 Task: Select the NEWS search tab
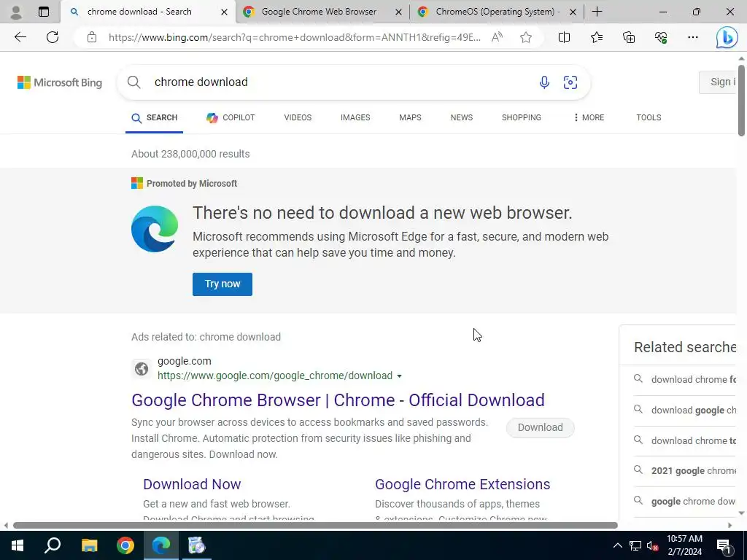coord(462,117)
